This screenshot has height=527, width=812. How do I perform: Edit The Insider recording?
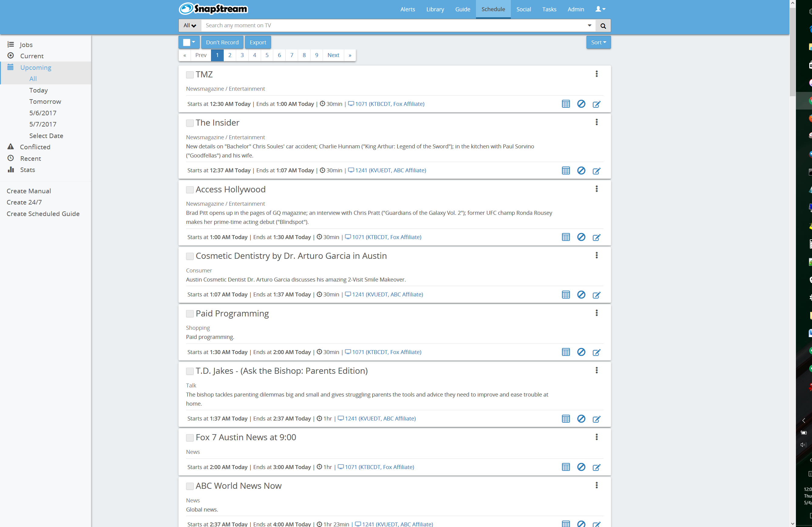596,171
